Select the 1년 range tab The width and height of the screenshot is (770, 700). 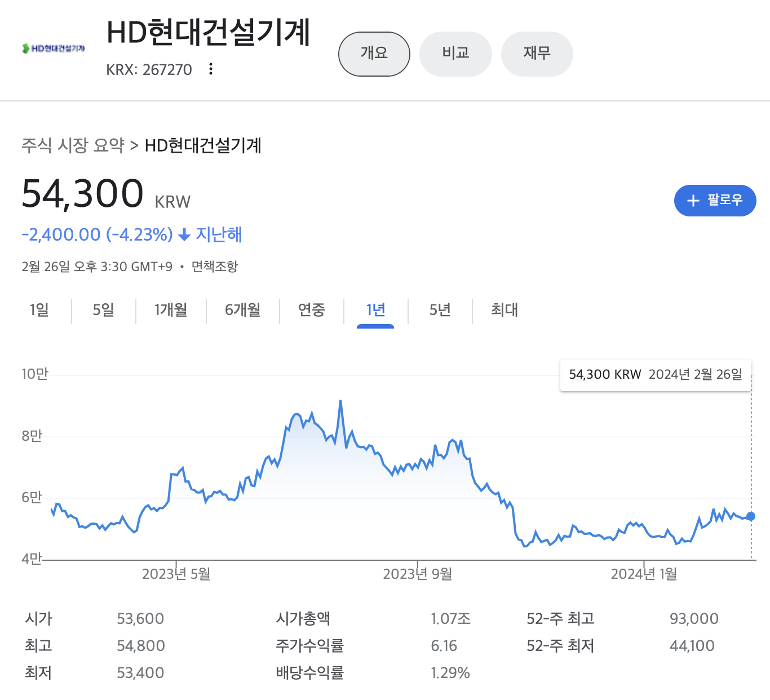(375, 309)
